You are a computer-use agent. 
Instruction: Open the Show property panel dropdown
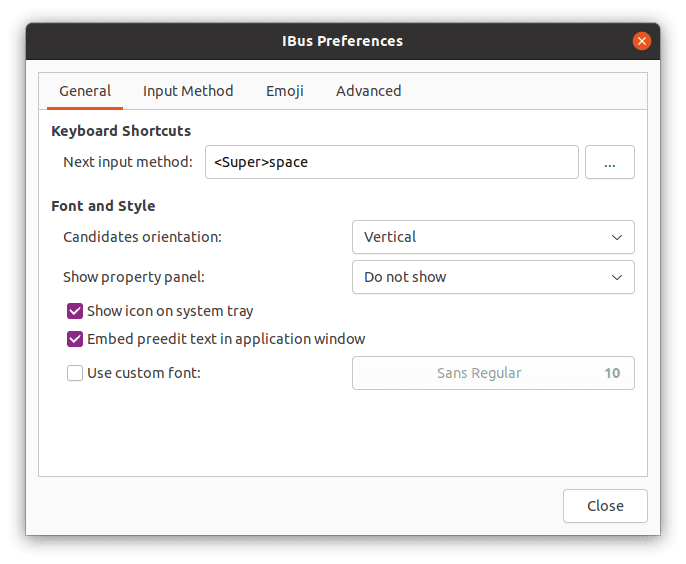493,277
